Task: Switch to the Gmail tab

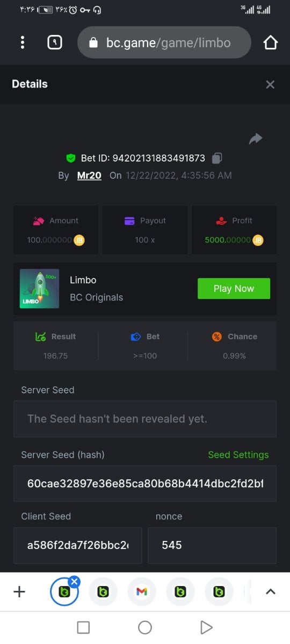Action: 142,591
